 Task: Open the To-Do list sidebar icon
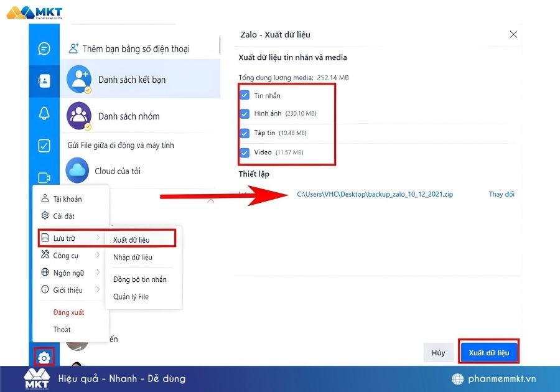coord(43,143)
